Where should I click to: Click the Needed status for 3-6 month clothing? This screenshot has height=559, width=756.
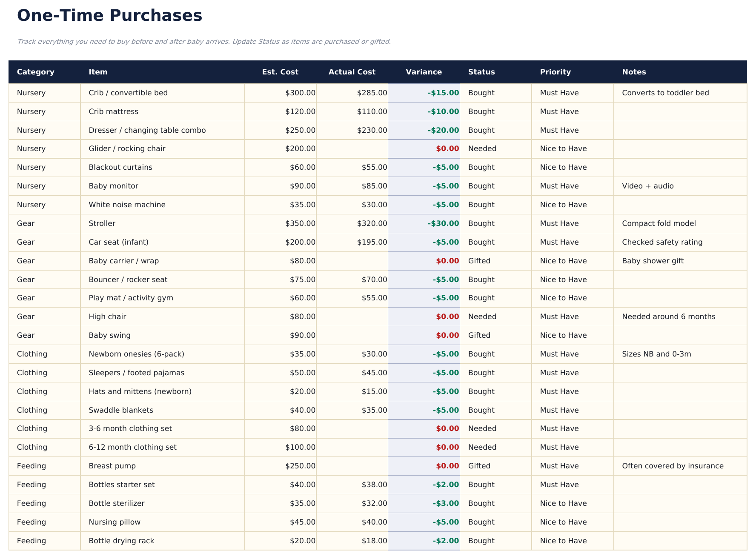click(482, 428)
